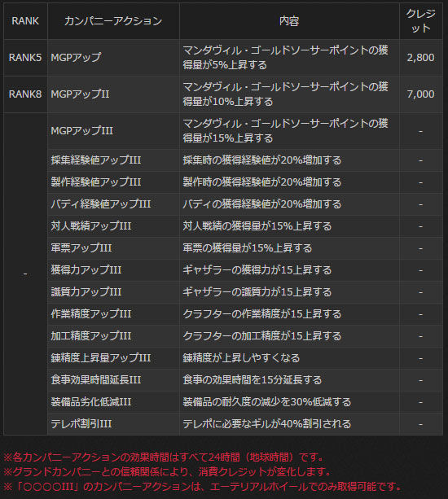The height and width of the screenshot is (499, 448).
Task: Click the 内容 column header
Action: tap(289, 21)
